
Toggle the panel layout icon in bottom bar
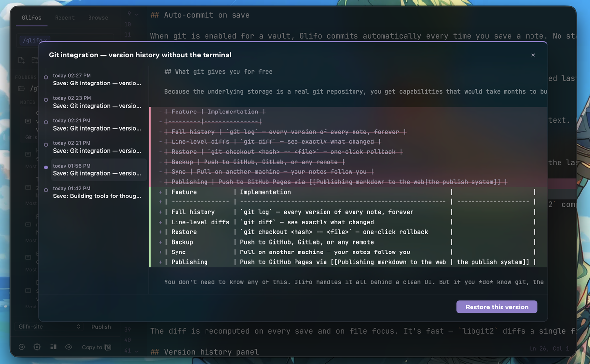tap(53, 347)
